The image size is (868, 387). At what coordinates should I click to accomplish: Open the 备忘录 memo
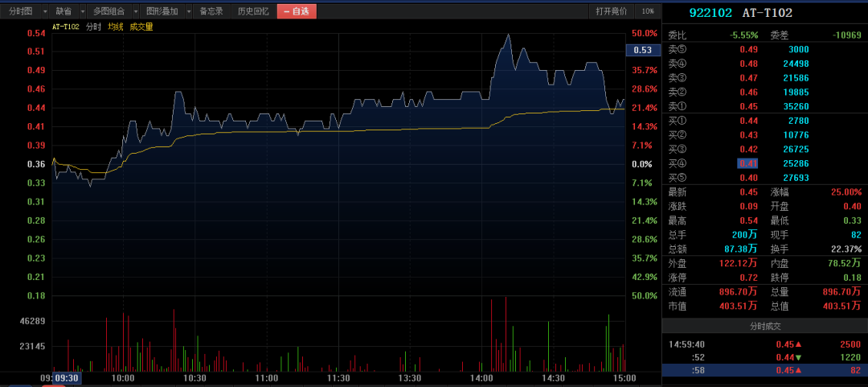(x=211, y=11)
